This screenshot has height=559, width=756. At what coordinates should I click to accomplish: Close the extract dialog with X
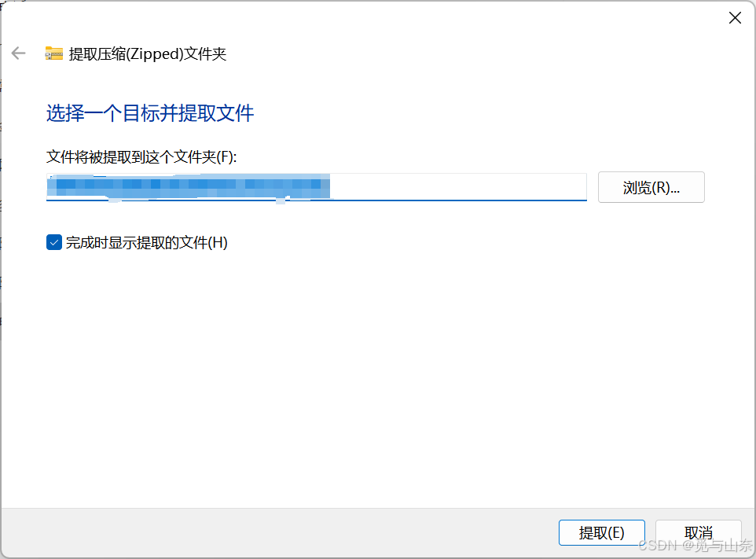tap(735, 18)
